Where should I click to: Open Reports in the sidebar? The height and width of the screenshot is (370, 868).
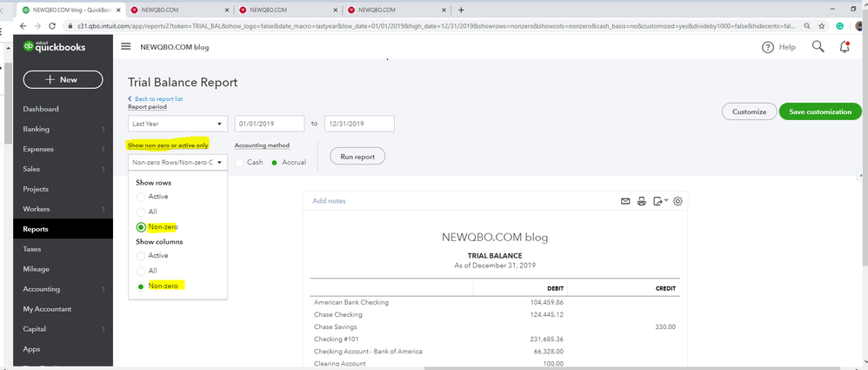[63, 229]
